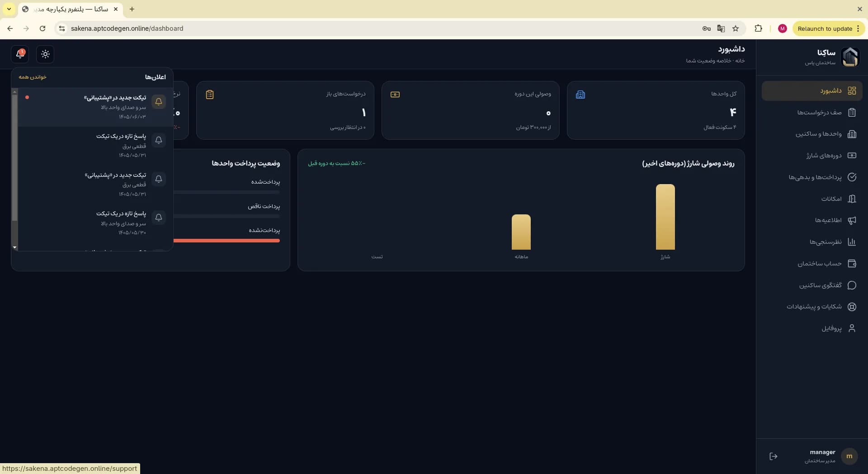
Task: Click the ساکنا building logo
Action: click(x=850, y=57)
